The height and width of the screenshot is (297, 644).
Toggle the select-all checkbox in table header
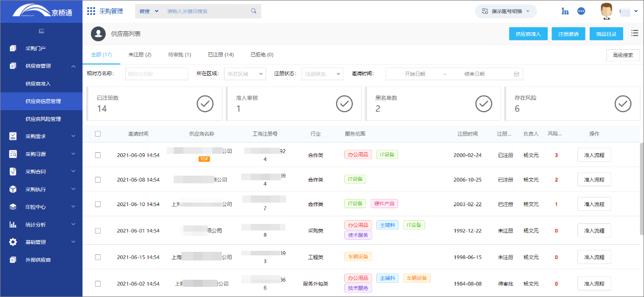(98, 134)
